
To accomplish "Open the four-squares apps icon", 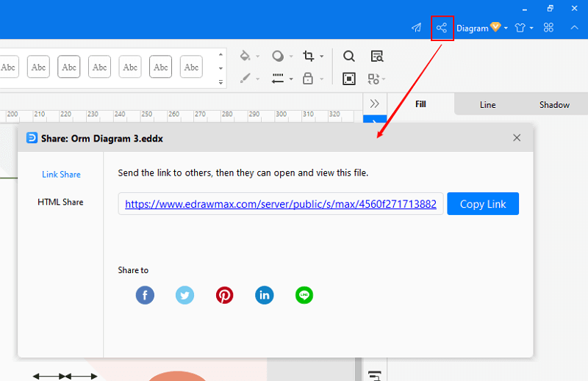I will [548, 28].
